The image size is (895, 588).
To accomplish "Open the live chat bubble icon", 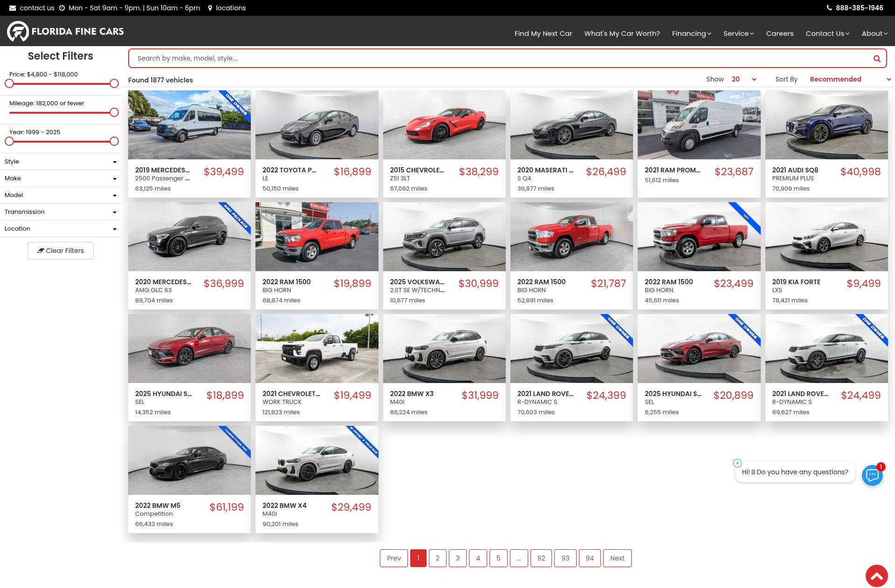I will 872,475.
